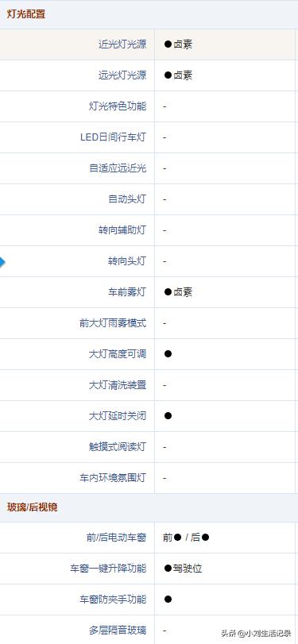
Task: Click the dot beside 大灯延时关闭
Action: pyautogui.click(x=168, y=416)
